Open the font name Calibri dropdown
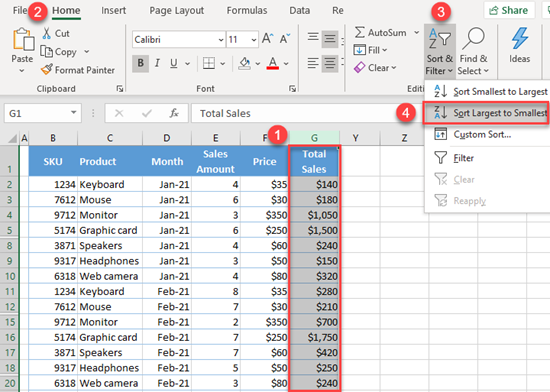The height and width of the screenshot is (392, 550). coord(221,40)
